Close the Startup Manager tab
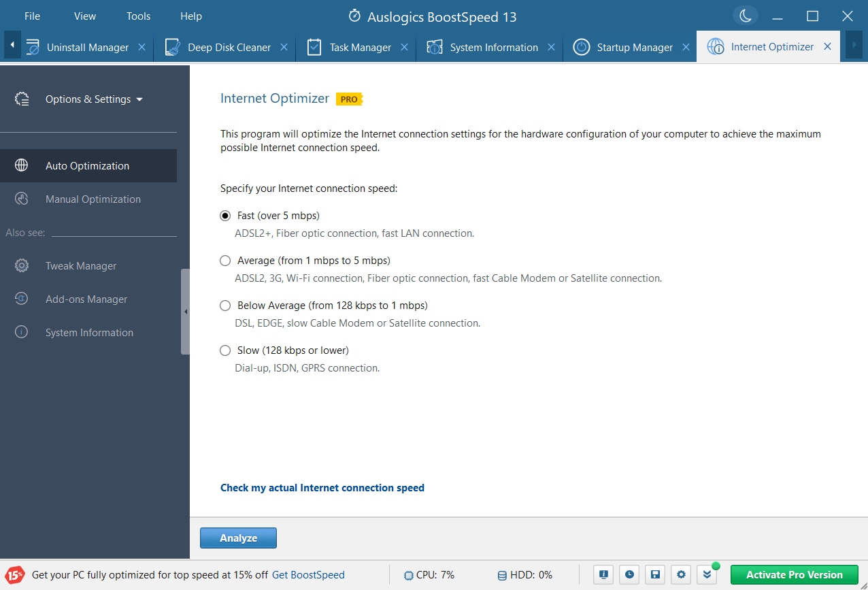Screen dimensions: 868x590 pyautogui.click(x=686, y=47)
